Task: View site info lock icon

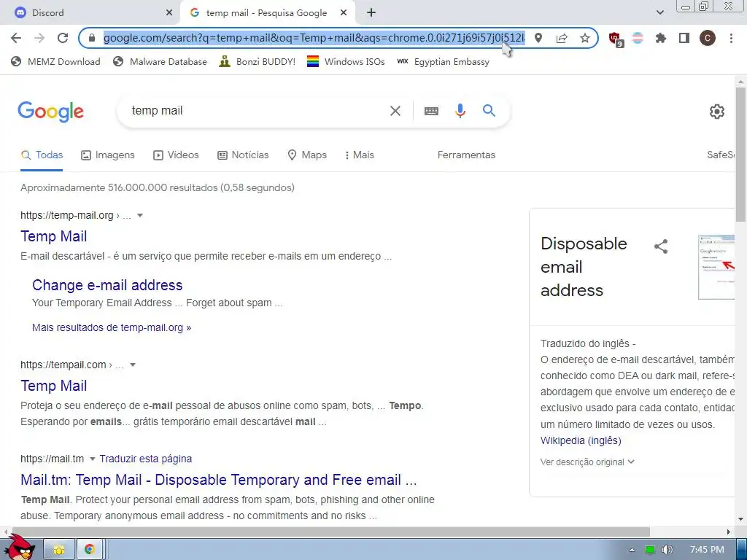Action: 93,38
